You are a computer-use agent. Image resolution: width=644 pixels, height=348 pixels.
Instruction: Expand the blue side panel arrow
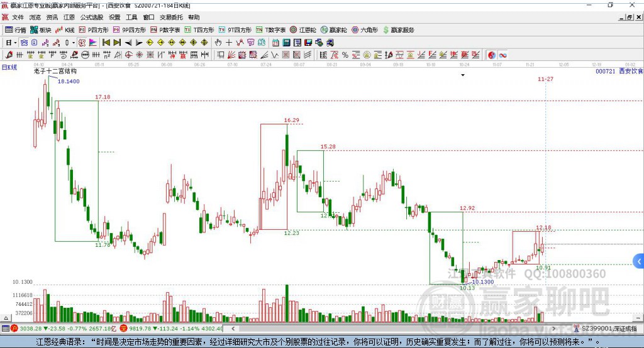point(639,261)
